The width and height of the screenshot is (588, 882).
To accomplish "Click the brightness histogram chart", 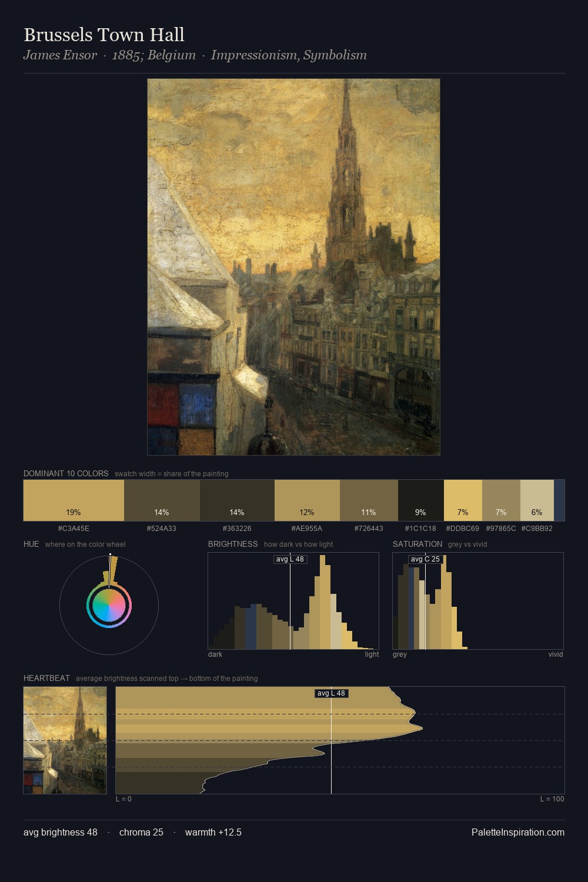I will (293, 601).
